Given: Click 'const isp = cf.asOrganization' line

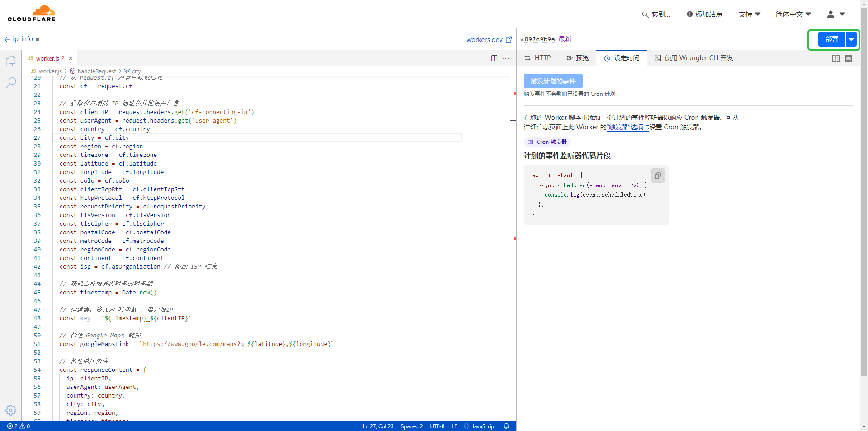Looking at the screenshot, I should point(110,267).
